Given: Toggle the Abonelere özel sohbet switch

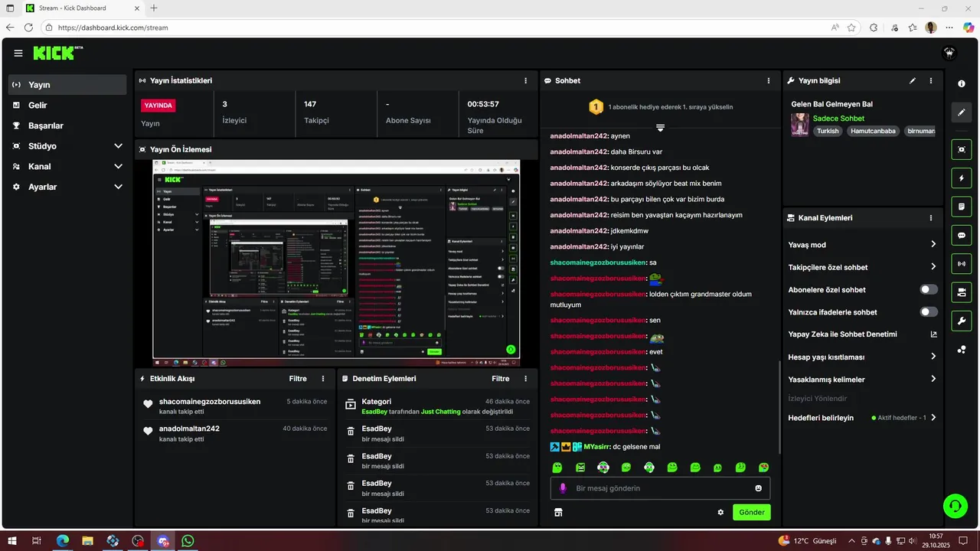Looking at the screenshot, I should tap(929, 289).
